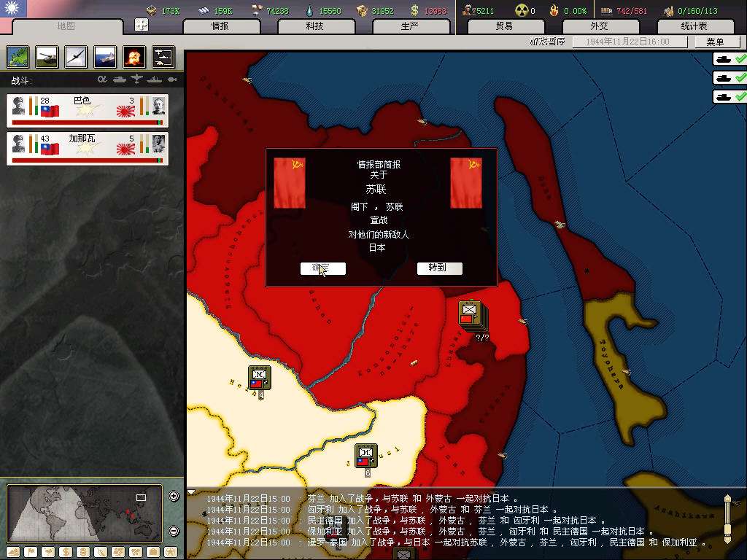Show all battles with the α filter
Image resolution: width=747 pixels, height=560 pixels.
click(x=102, y=79)
